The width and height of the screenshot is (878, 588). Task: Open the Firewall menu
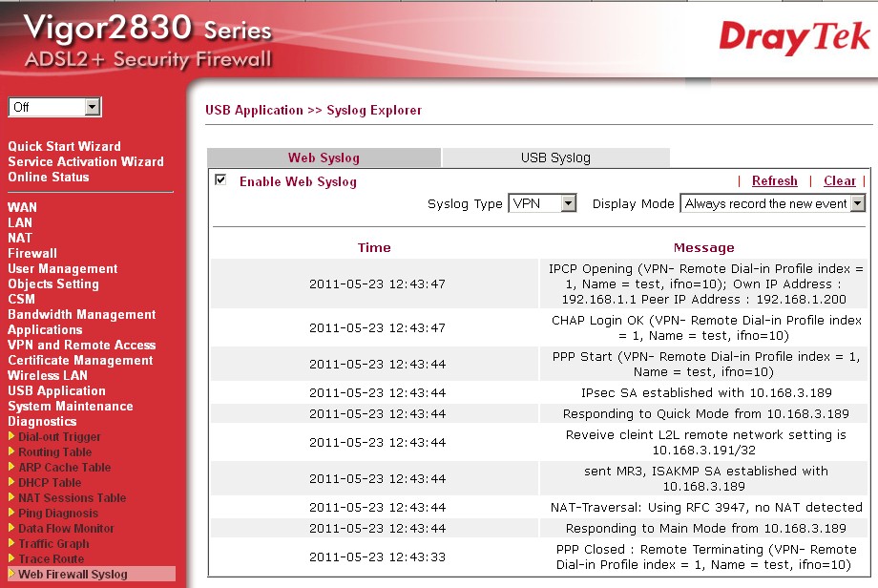pos(31,253)
